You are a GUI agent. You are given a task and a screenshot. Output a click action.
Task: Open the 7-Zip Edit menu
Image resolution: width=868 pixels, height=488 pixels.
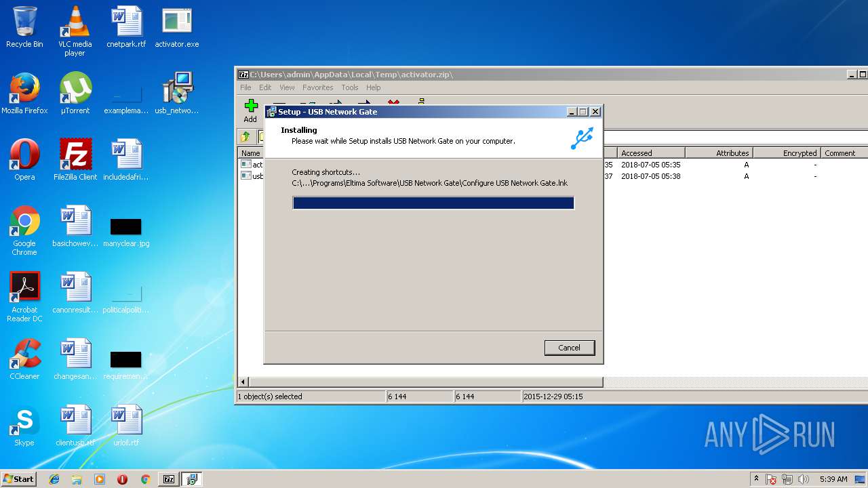coord(265,87)
